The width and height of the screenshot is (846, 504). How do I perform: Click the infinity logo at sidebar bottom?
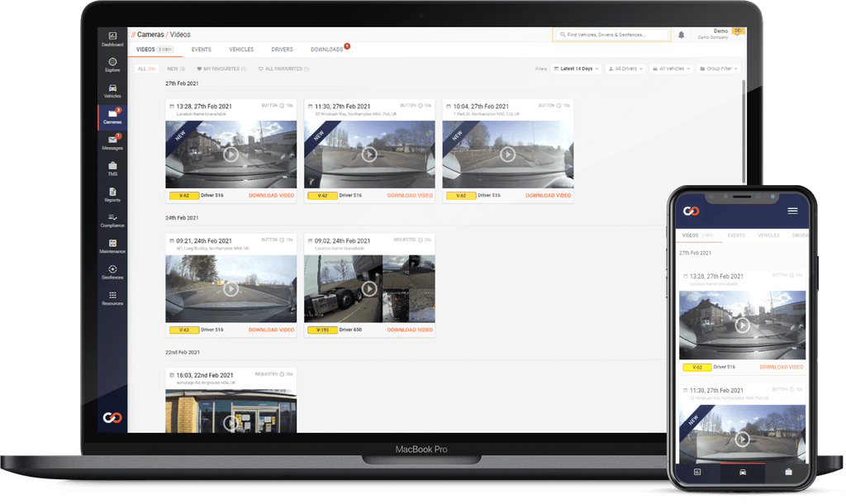point(112,418)
